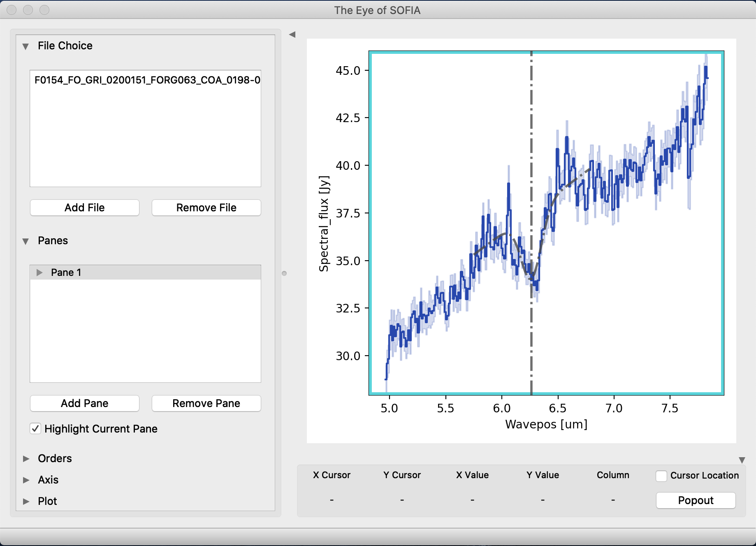
Task: Expand the Orders section
Action: coord(26,458)
